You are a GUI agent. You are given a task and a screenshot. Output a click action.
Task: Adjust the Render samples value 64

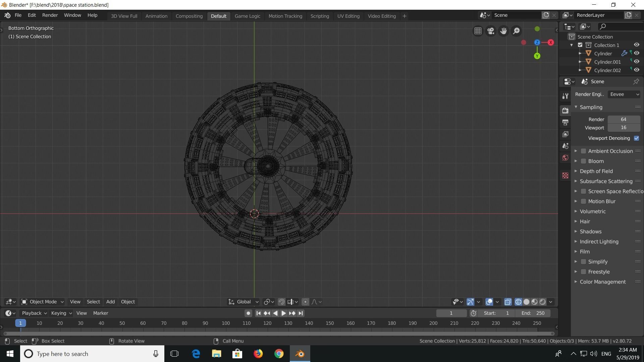624,119
